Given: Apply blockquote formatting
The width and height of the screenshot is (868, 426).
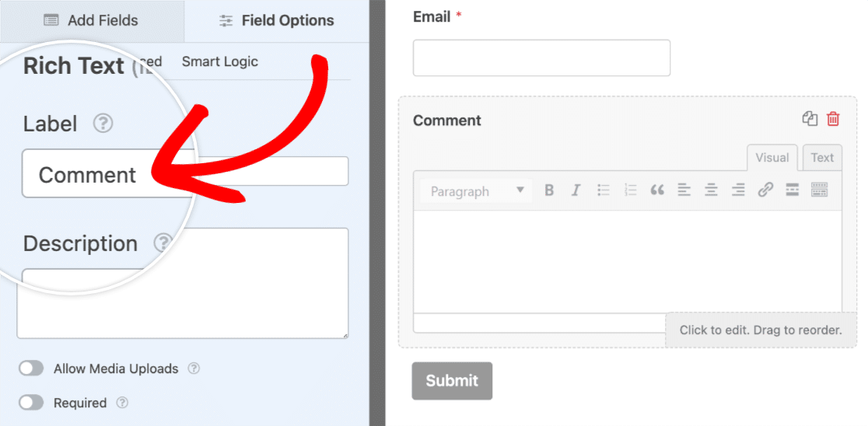Looking at the screenshot, I should click(x=657, y=190).
